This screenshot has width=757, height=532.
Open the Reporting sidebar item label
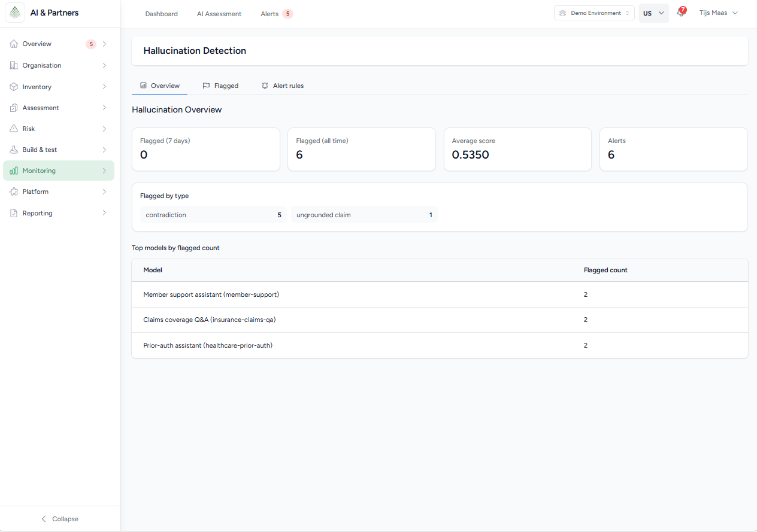(x=37, y=213)
